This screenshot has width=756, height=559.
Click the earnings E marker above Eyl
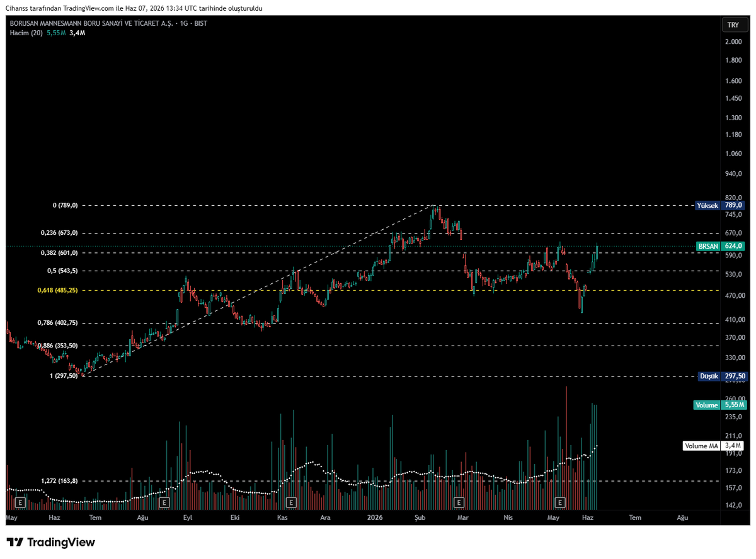(164, 502)
